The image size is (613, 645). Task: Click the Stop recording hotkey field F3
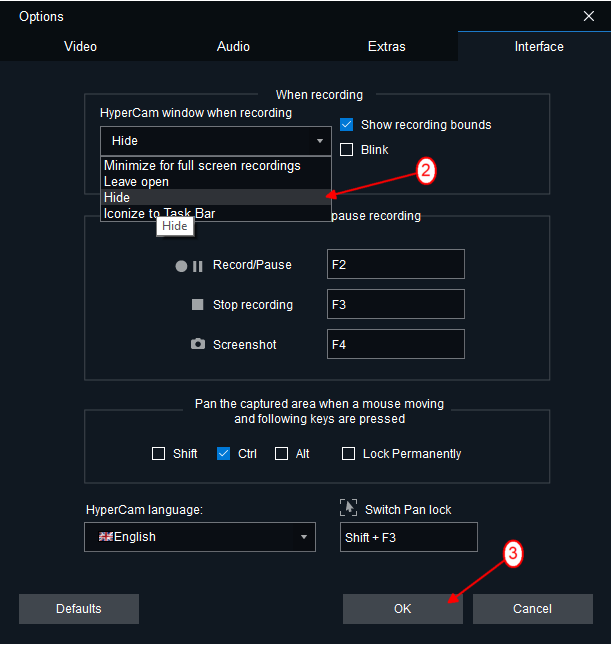(396, 304)
